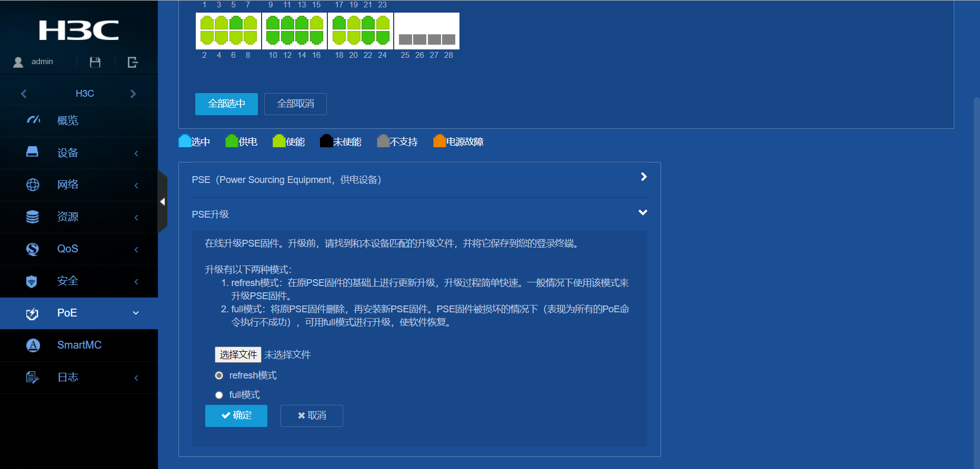The width and height of the screenshot is (980, 469).
Task: Click the 全部选中 select-all button
Action: tap(226, 104)
